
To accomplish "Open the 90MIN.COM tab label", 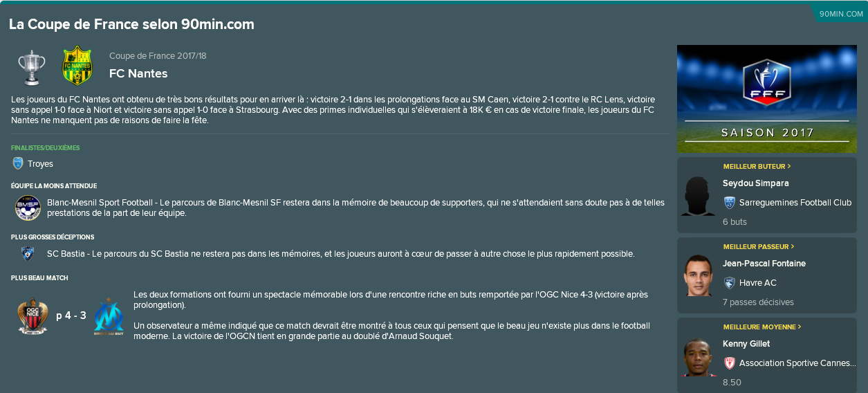I will point(841,14).
